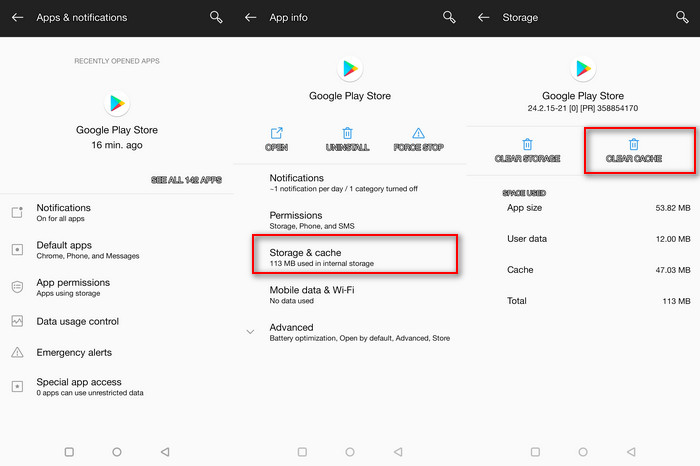Select the User data 12.00 MB row

(x=598, y=239)
